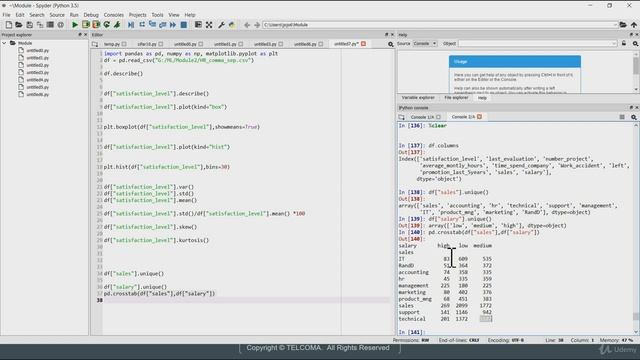Image resolution: width=640 pixels, height=360 pixels.
Task: Open the Source menu
Action: pyautogui.click(x=57, y=15)
